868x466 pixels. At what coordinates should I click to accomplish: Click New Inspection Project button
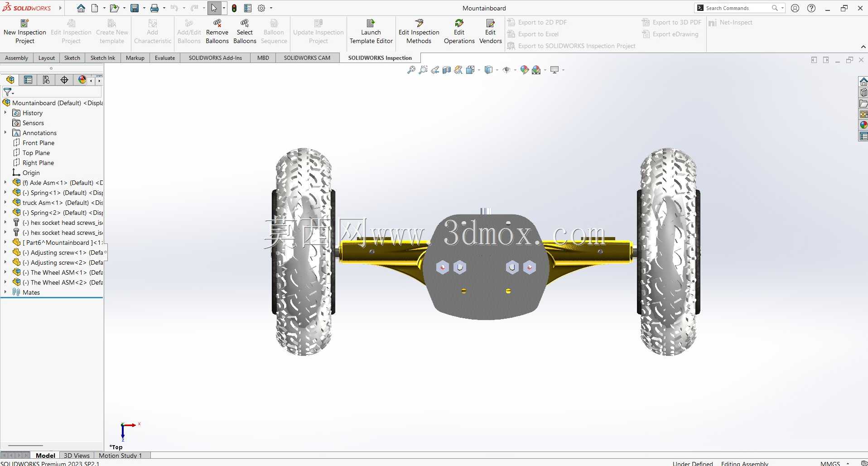point(25,31)
